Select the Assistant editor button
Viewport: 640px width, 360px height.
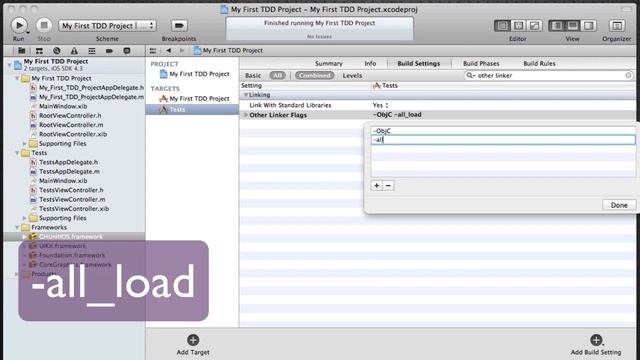[518, 26]
